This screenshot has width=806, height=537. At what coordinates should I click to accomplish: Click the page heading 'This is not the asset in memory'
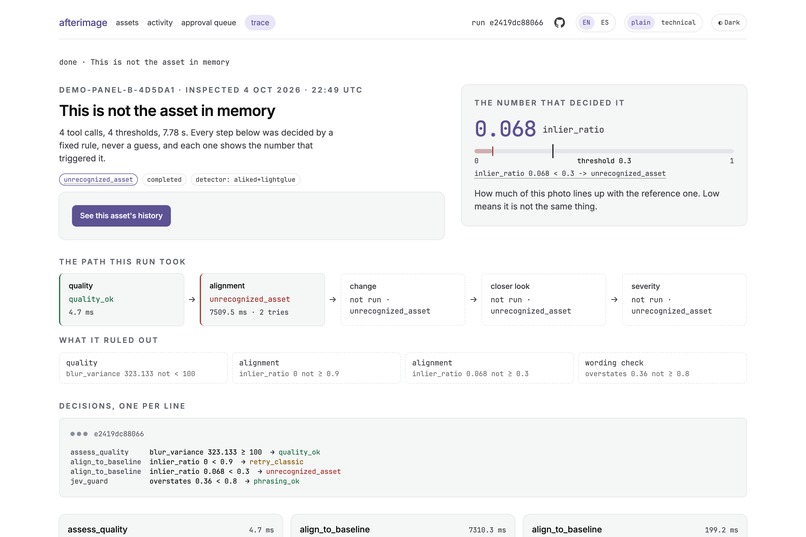pyautogui.click(x=167, y=111)
